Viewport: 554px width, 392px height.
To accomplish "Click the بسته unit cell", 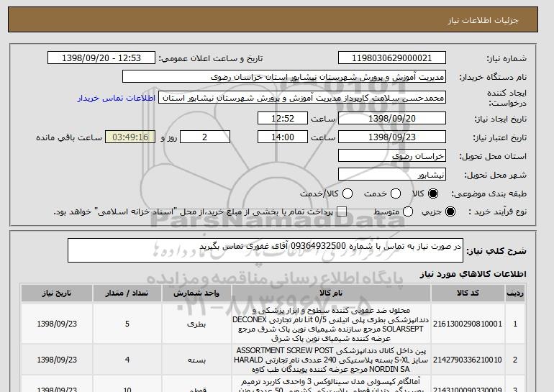I will 196,360.
